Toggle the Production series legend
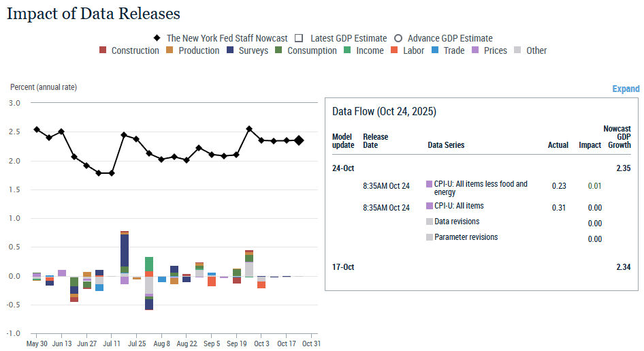 [x=170, y=50]
